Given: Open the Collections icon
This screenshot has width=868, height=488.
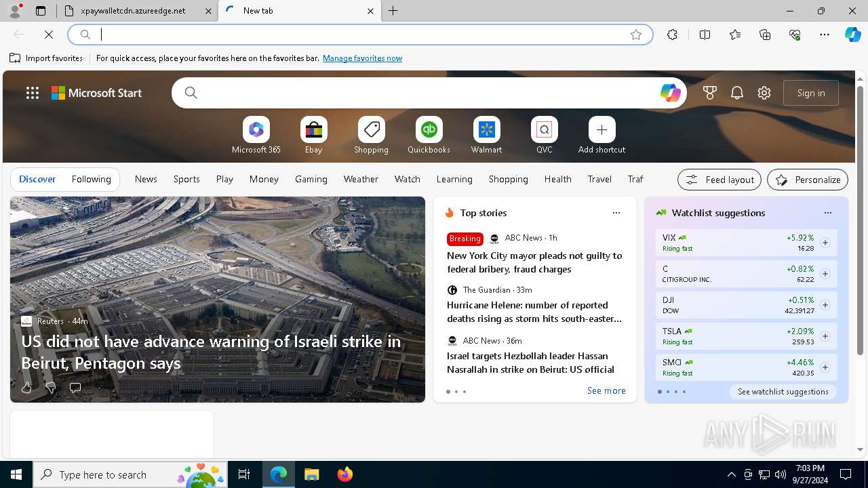Looking at the screenshot, I should coord(765,35).
